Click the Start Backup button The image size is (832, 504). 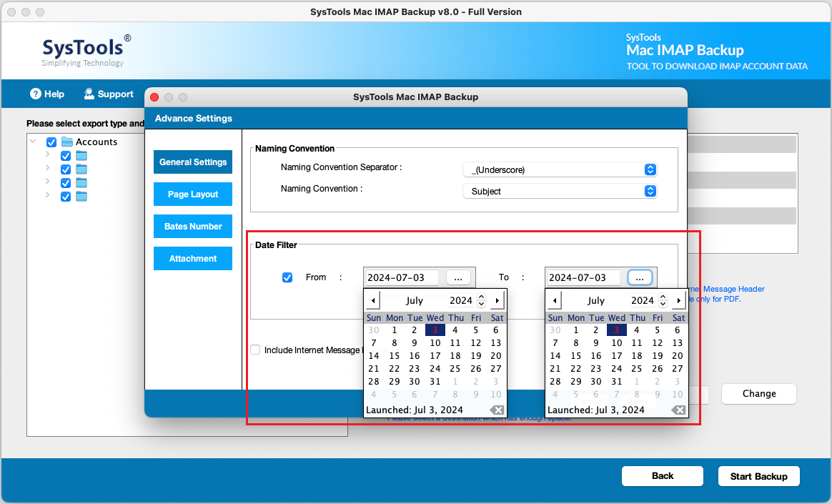coord(759,476)
